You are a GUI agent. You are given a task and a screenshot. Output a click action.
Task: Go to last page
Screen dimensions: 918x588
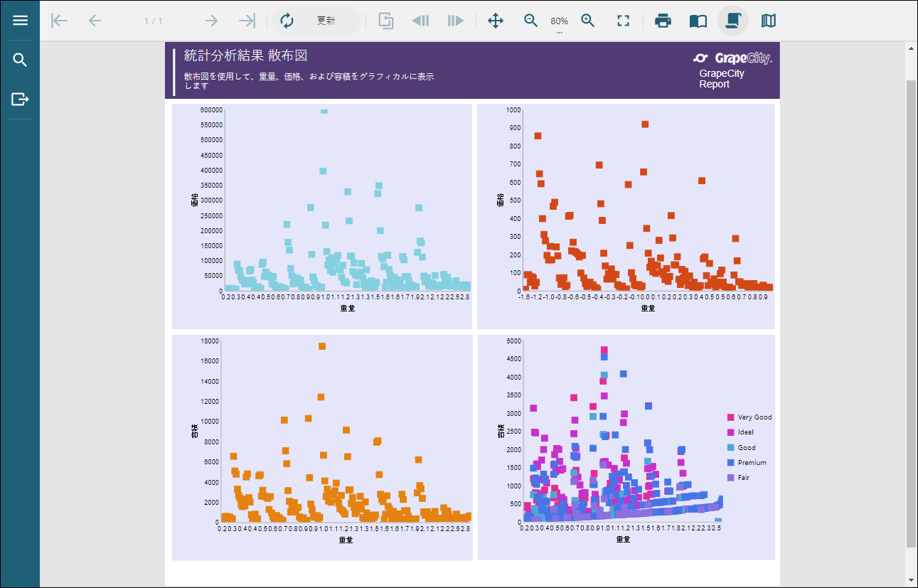pos(247,21)
